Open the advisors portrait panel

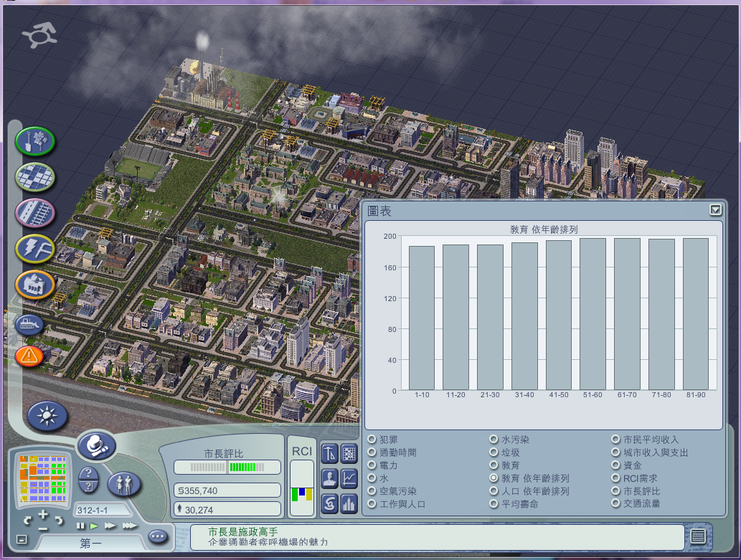329,479
